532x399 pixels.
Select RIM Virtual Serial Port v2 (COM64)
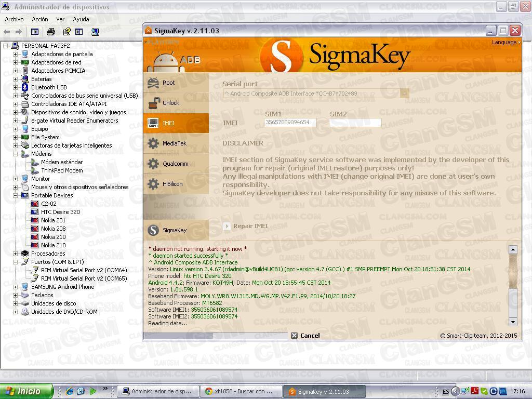(x=84, y=270)
